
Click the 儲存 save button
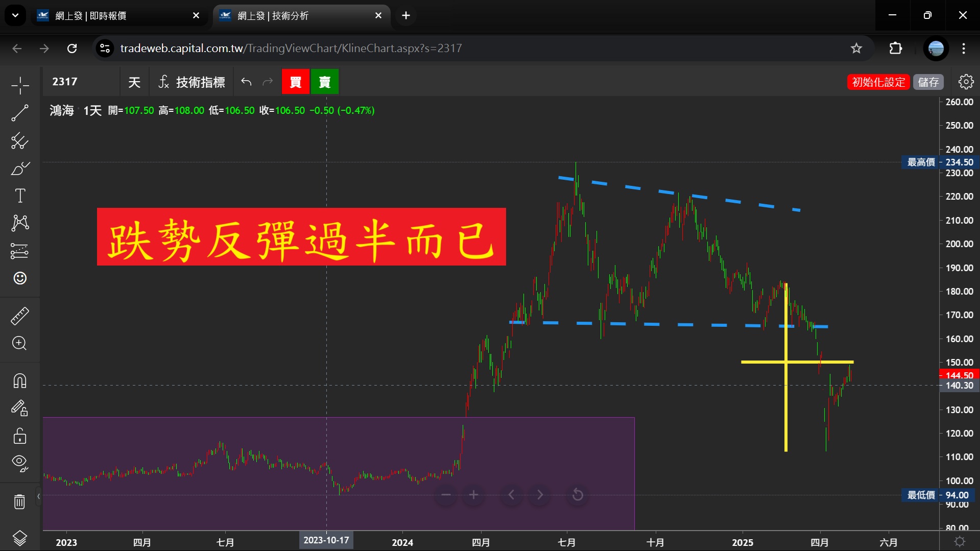click(x=928, y=82)
